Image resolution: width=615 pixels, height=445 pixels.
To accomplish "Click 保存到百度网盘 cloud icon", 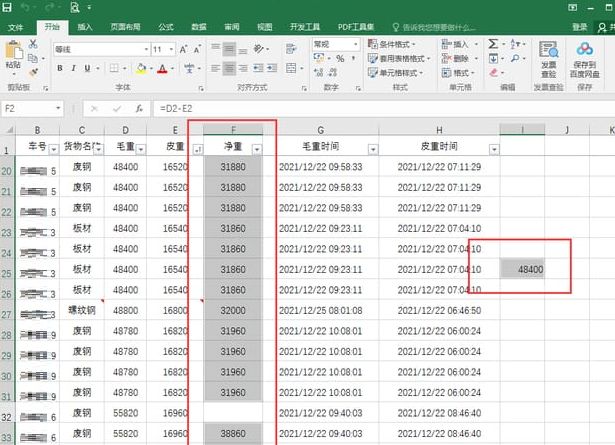I will pos(584,59).
